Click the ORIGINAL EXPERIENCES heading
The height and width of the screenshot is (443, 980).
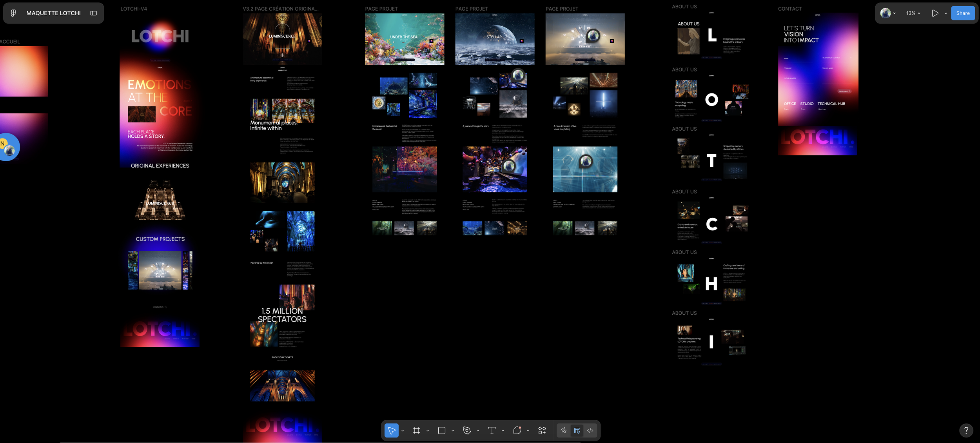point(160,166)
